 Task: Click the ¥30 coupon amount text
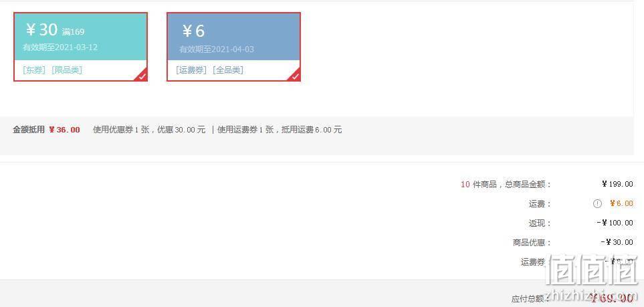pyautogui.click(x=41, y=30)
